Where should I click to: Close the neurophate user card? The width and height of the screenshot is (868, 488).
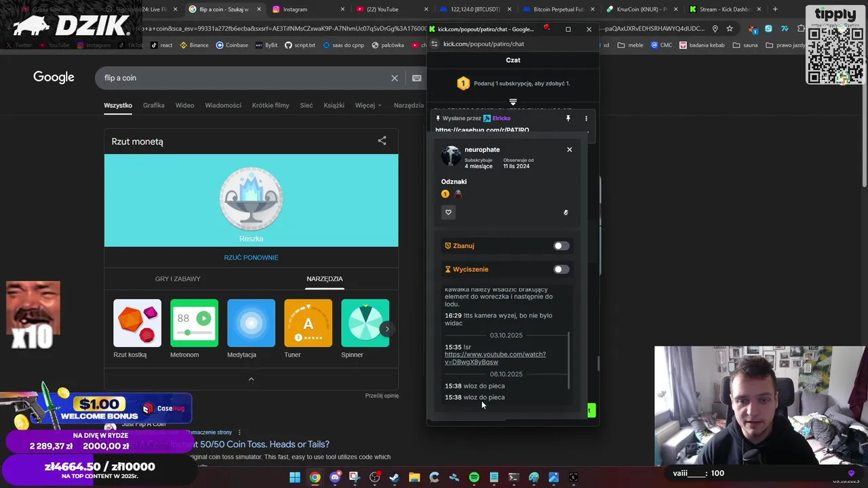point(570,149)
